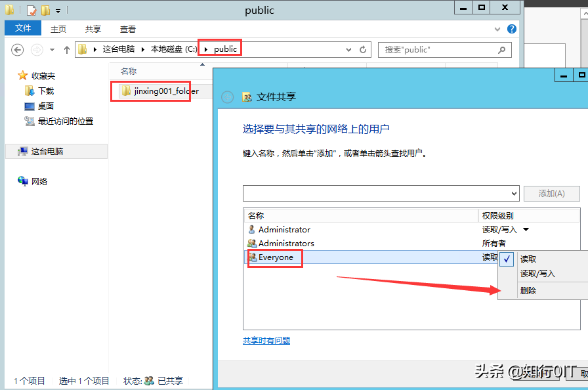Select 删除 (Delete) from the permission menu
The image size is (588, 390).
click(529, 290)
